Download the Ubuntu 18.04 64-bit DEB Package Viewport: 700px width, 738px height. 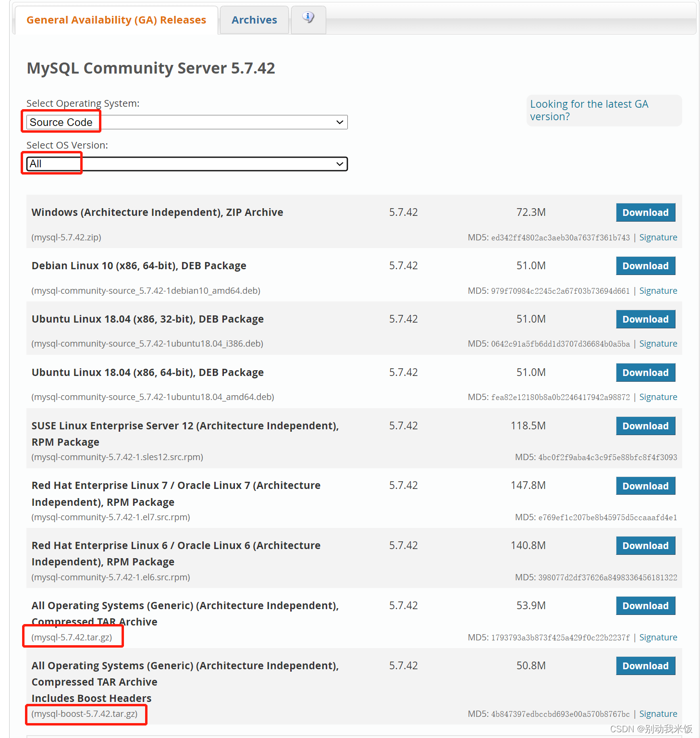tap(645, 372)
